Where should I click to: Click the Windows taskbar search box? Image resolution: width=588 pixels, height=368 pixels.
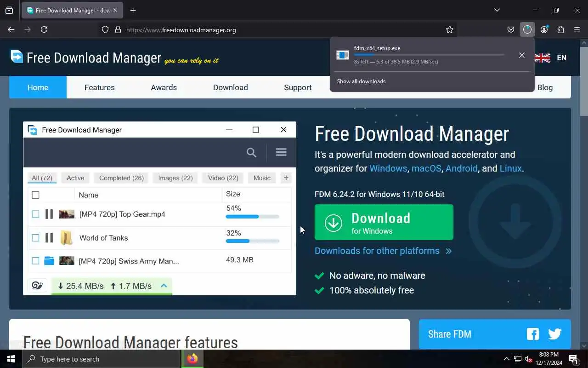pos(101,359)
